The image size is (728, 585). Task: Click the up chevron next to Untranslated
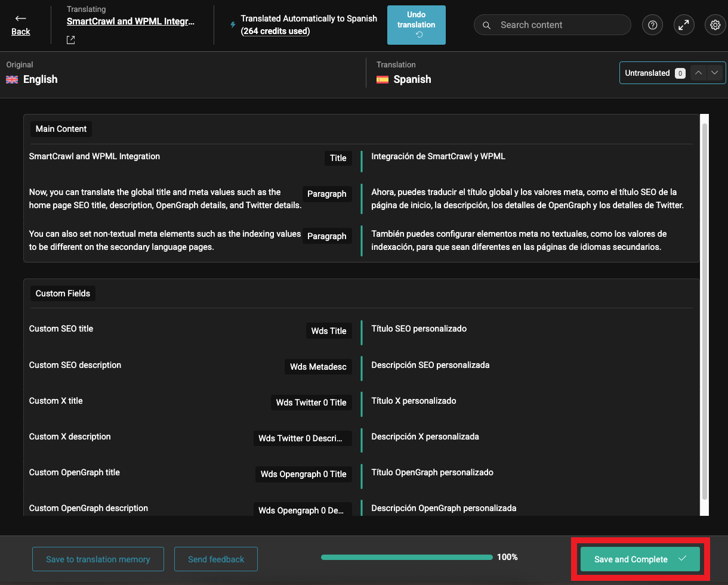(698, 72)
